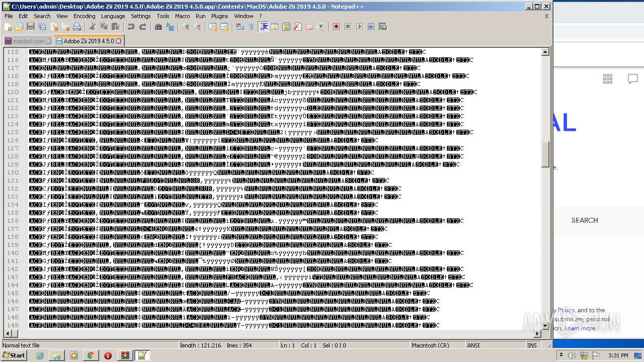Start macro recording with red dot
This screenshot has width=644, height=362.
(336, 27)
